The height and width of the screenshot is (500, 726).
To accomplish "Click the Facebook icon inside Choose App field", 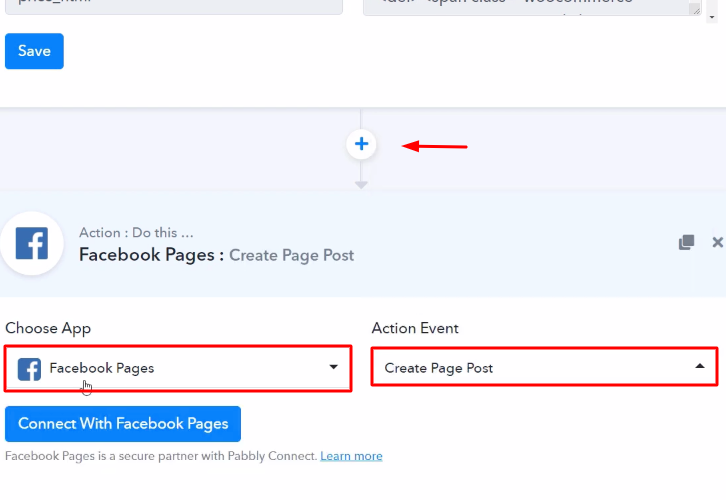I will pos(29,369).
